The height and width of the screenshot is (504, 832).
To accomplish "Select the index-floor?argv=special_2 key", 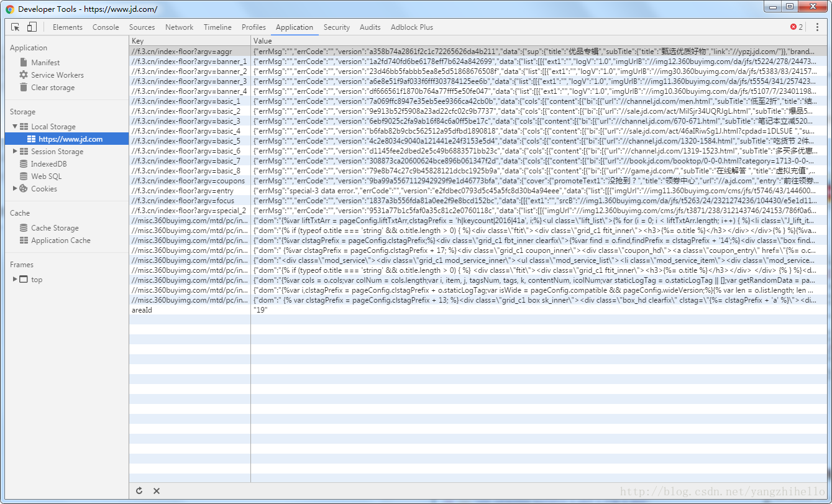I will point(190,211).
